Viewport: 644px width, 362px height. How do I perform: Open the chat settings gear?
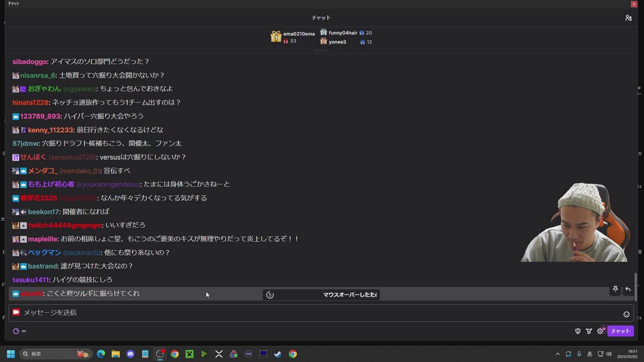(601, 331)
